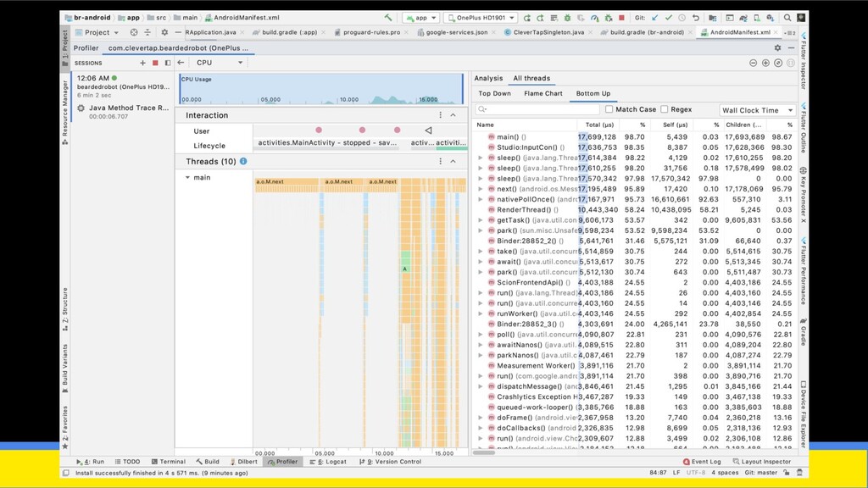Open the google-services.json editor tab

coord(456,33)
